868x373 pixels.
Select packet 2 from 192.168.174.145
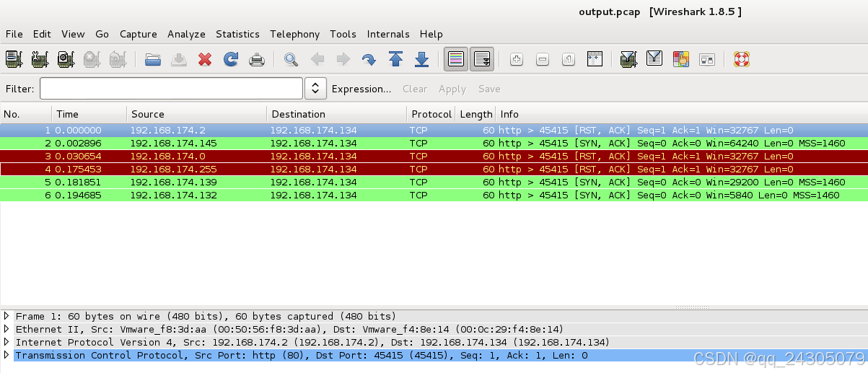[x=434, y=143]
